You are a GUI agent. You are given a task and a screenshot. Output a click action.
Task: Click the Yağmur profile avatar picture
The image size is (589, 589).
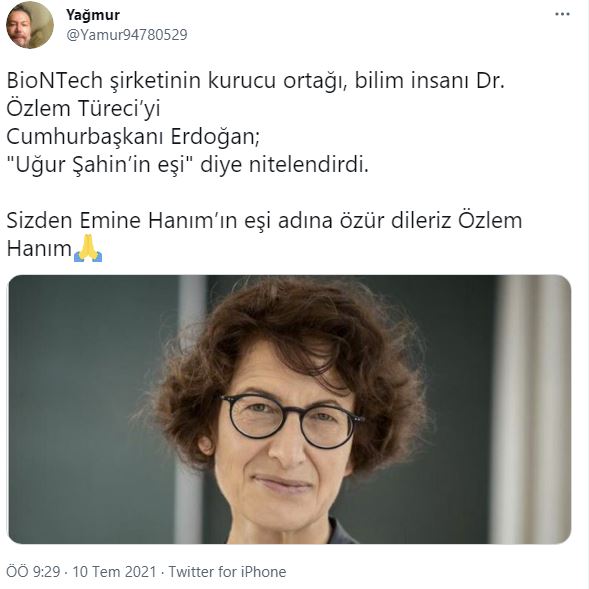(30, 25)
